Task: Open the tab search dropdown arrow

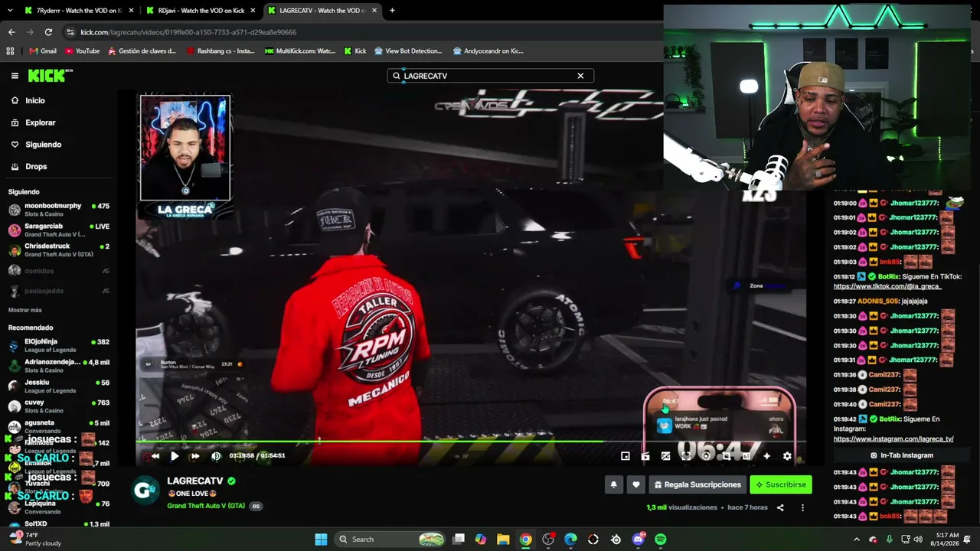Action: coord(9,11)
